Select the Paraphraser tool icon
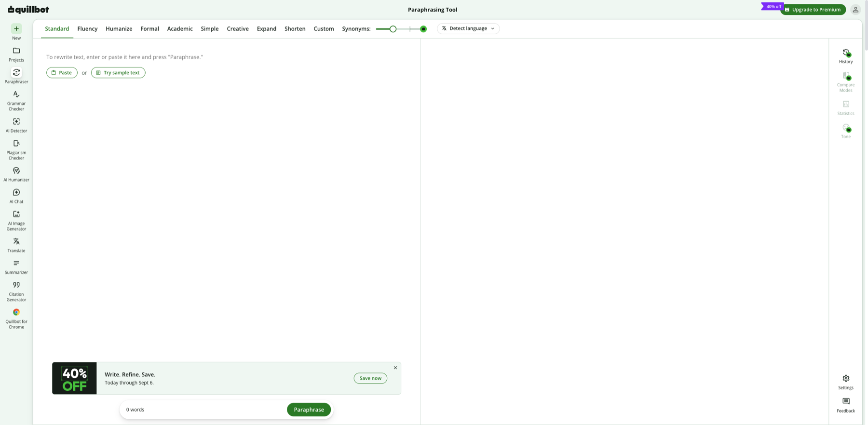868x425 pixels. click(x=16, y=73)
